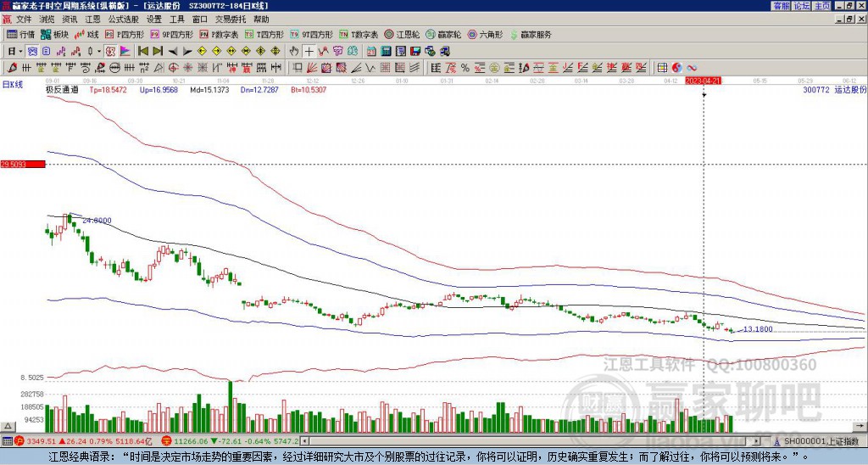Open the 帮助 menu
Viewport: 868px width, 465px height.
tap(261, 20)
